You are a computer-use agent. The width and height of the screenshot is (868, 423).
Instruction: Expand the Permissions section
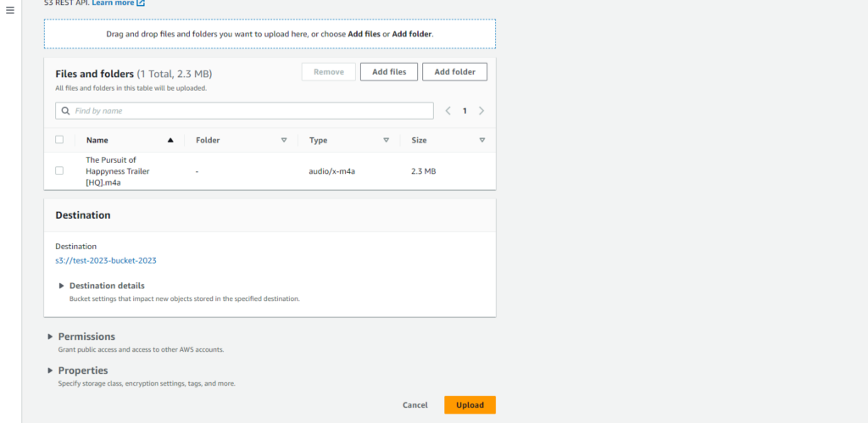[50, 337]
